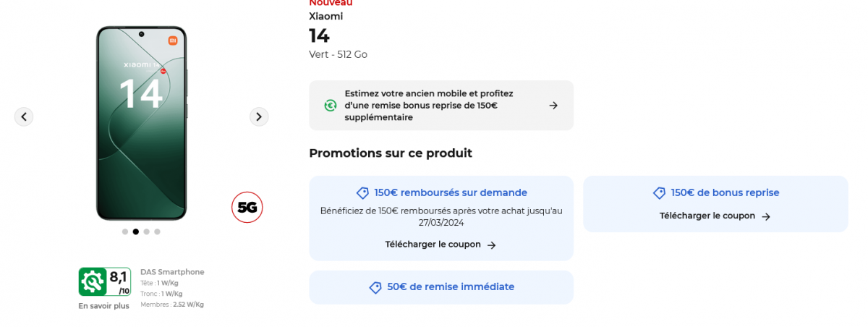Screen dimensions: 868x327
Task: Click the euro trade-in estimate icon
Action: (331, 106)
